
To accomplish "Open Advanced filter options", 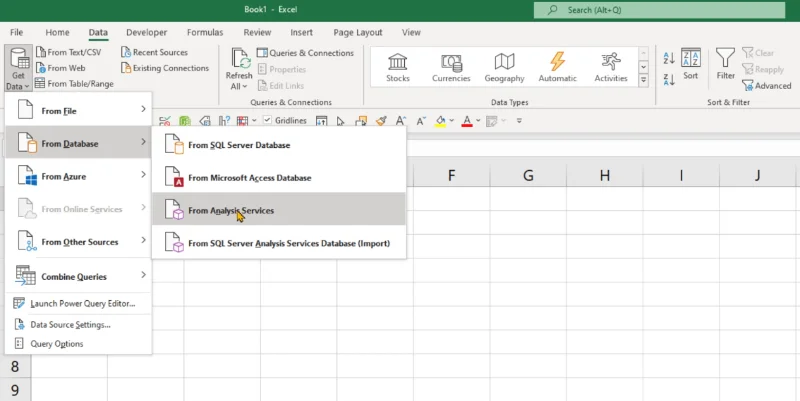I will [767, 86].
